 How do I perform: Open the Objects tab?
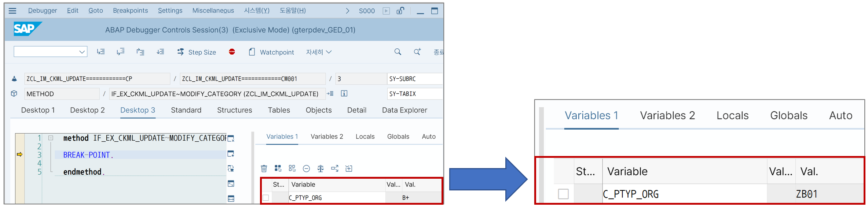(319, 110)
